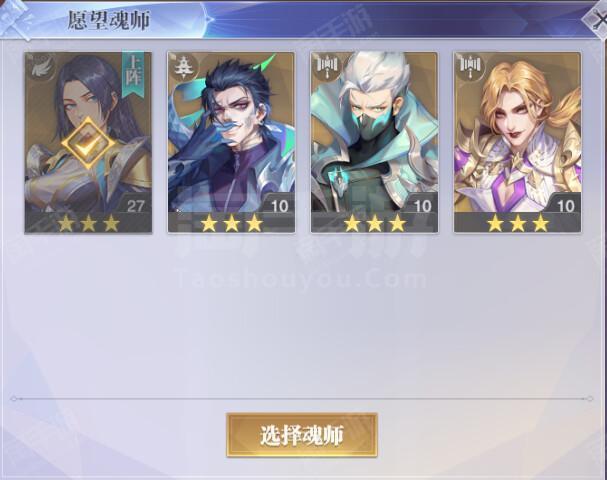This screenshot has width=607, height=480.
Task: Click the 选择魂师 confirm button
Action: coord(302,435)
